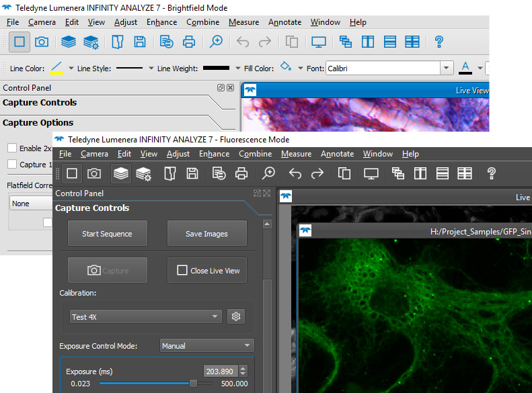
Task: Increase exposure with the spinner up arrow
Action: 243,368
